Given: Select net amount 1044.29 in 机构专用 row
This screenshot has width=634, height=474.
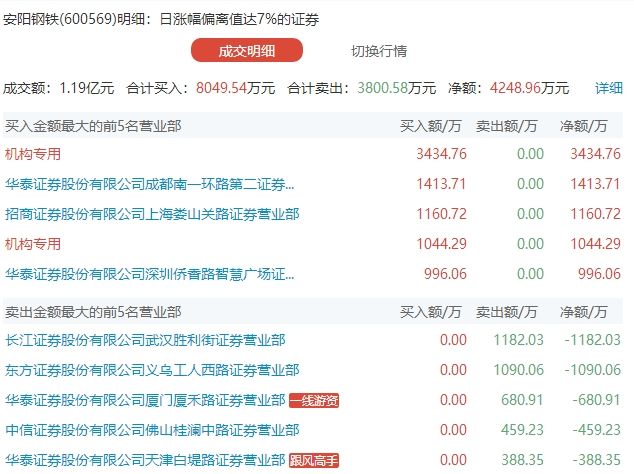Looking at the screenshot, I should click(x=595, y=244).
